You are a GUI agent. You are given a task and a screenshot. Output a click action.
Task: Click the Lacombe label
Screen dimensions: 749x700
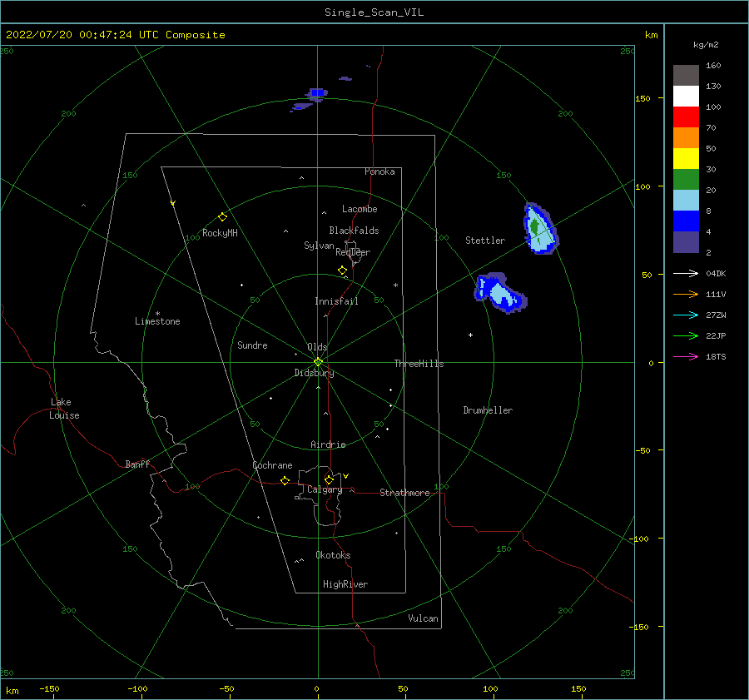click(x=360, y=209)
